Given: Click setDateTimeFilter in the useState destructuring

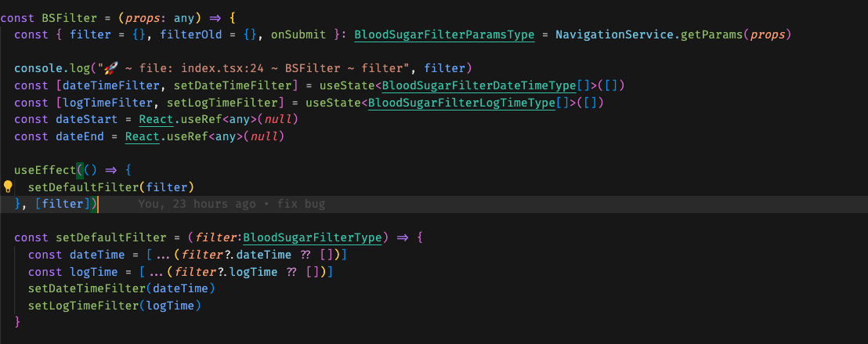Looking at the screenshot, I should (x=233, y=86).
